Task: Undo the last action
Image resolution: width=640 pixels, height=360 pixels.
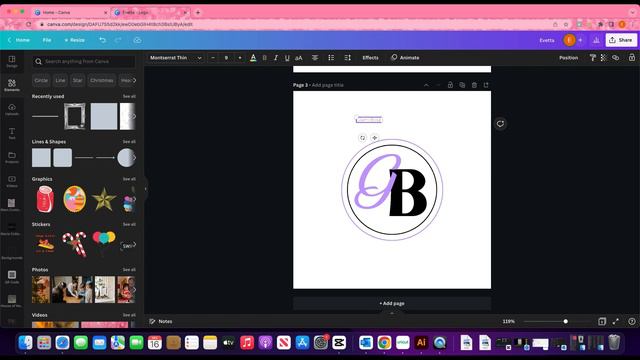Action: point(102,40)
